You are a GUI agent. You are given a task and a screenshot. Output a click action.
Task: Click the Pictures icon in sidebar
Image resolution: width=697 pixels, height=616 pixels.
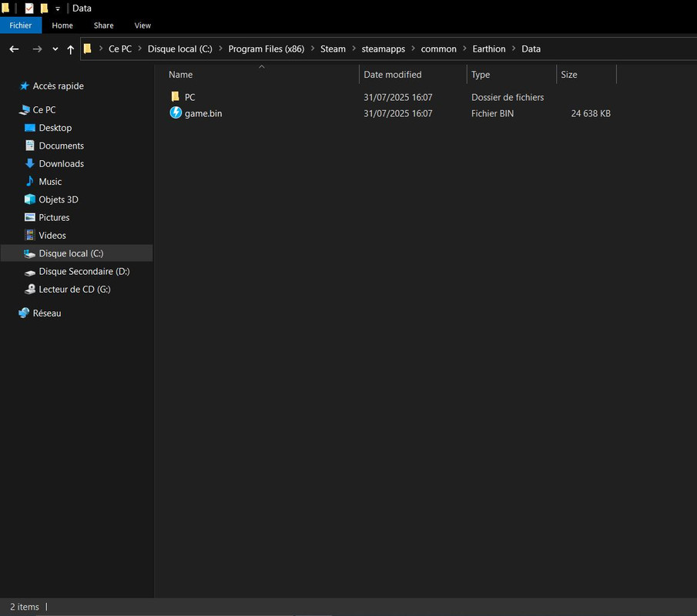30,217
